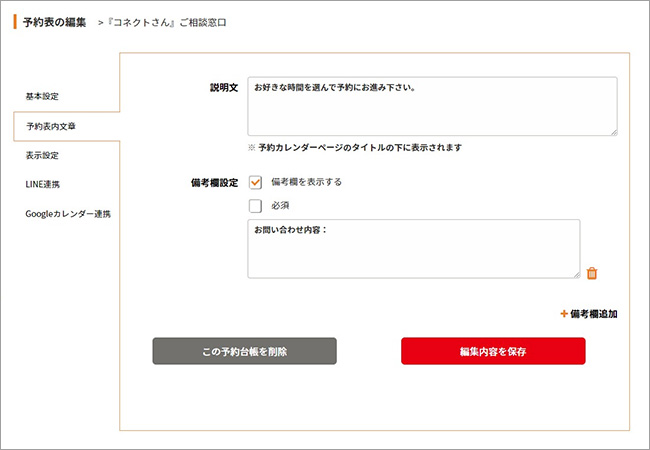Switch to the 表示設定 tab
Image resolution: width=650 pixels, height=450 pixels.
pos(42,155)
